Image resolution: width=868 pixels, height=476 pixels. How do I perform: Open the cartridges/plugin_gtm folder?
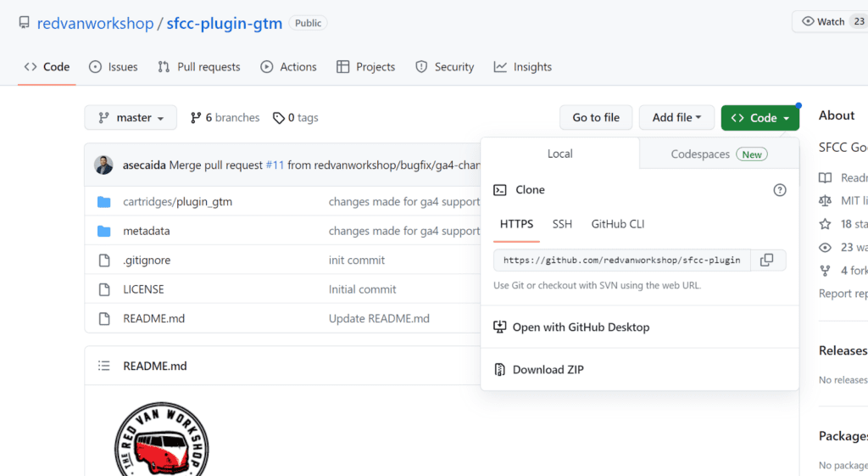[x=177, y=202]
